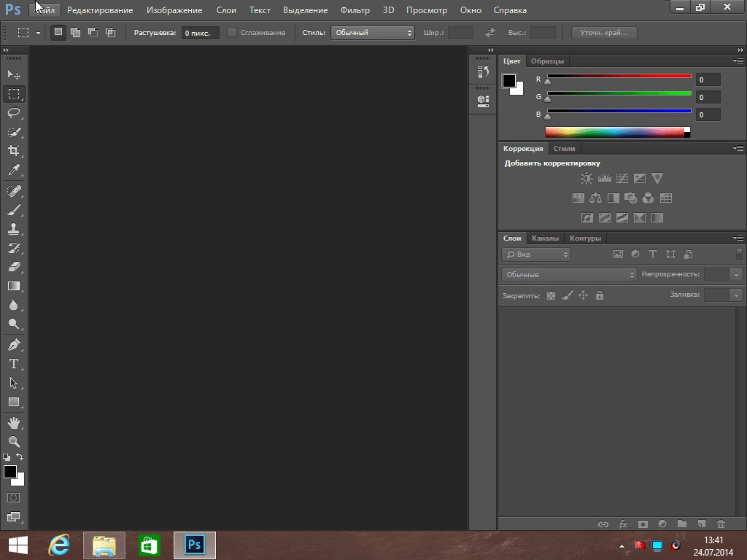Image resolution: width=747 pixels, height=560 pixels.
Task: Open the Редактирование menu
Action: pyautogui.click(x=100, y=10)
